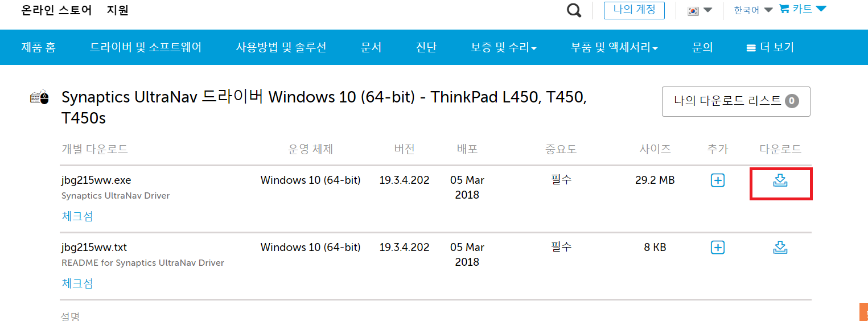
Task: Open 나의 다운로드 리스트 button
Action: [x=736, y=102]
